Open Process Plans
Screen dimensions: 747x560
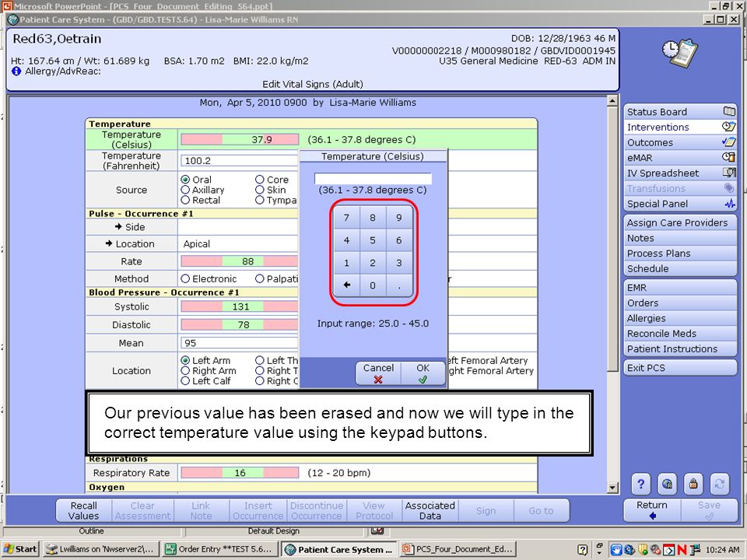click(680, 254)
